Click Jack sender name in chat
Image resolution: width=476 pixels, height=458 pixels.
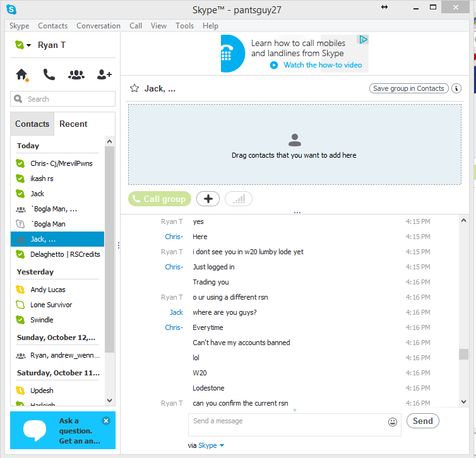(x=176, y=312)
